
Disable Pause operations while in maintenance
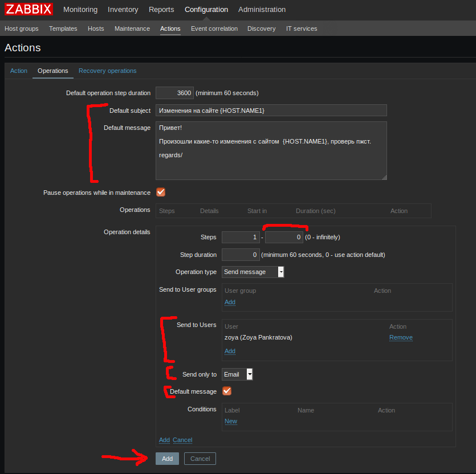[160, 193]
